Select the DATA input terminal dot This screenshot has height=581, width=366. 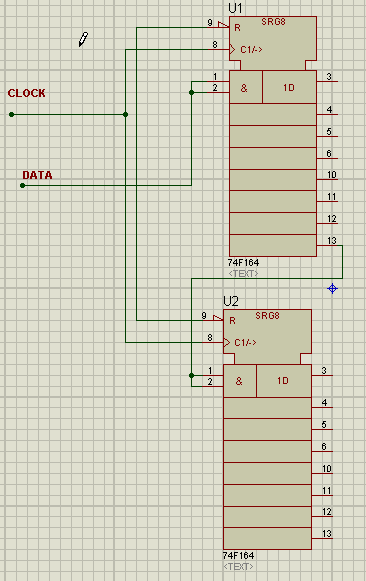(x=23, y=185)
